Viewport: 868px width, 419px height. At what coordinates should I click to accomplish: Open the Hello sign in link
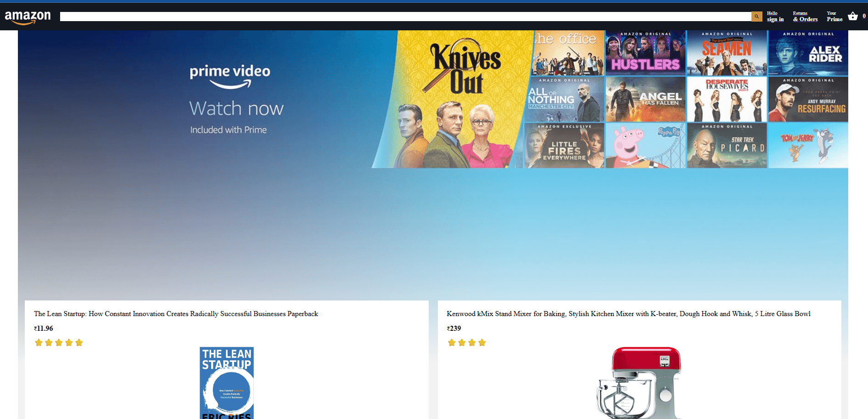pyautogui.click(x=775, y=17)
